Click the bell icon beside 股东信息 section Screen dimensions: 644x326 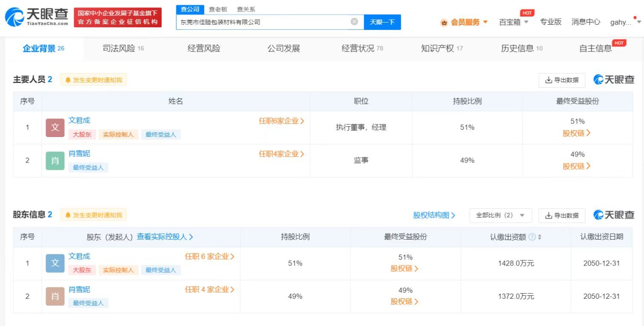coord(67,215)
